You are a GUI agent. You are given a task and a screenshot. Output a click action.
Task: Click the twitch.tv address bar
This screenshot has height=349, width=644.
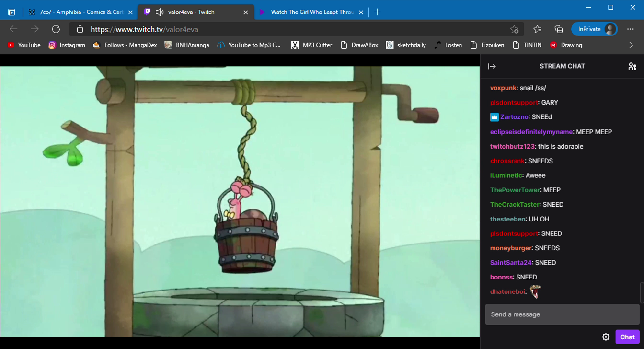297,29
